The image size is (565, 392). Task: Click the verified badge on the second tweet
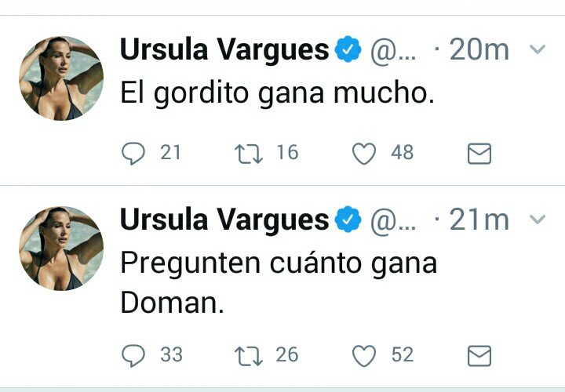click(348, 221)
